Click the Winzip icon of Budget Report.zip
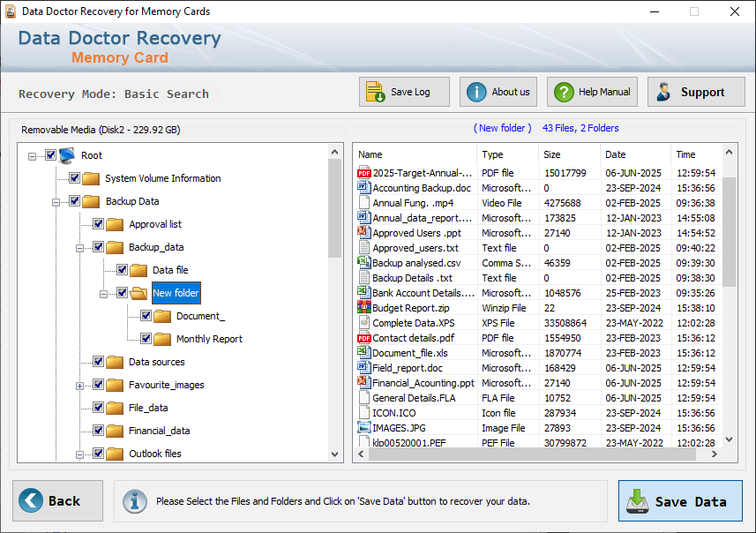The image size is (756, 533). (x=364, y=307)
